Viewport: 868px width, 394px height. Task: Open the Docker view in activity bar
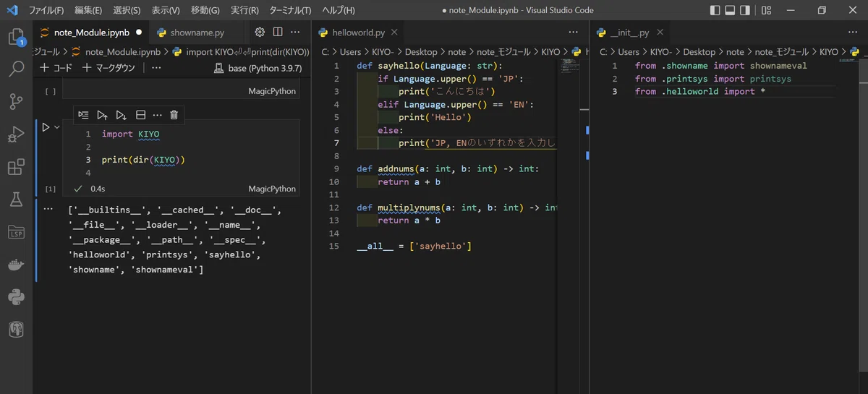point(16,265)
